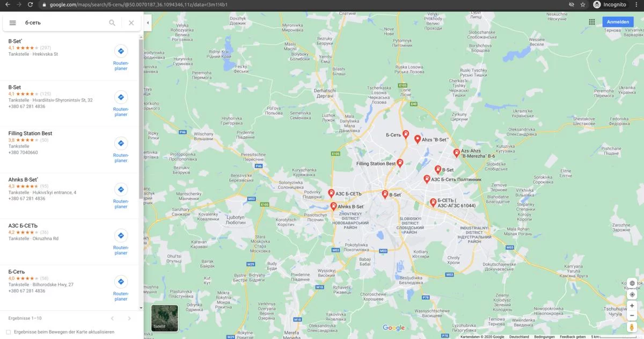This screenshot has height=339, width=644.
Task: Click the results list scrollbar
Action: pos(141,118)
